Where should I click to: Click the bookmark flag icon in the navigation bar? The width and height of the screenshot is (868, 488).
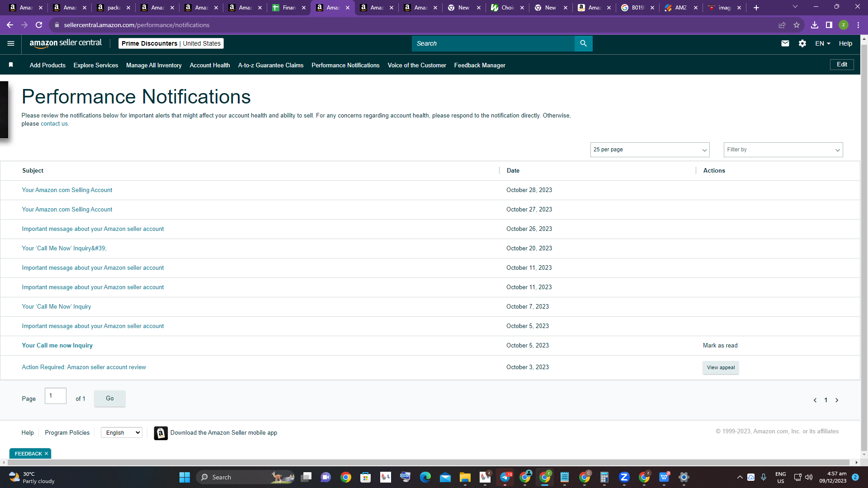pos(11,65)
